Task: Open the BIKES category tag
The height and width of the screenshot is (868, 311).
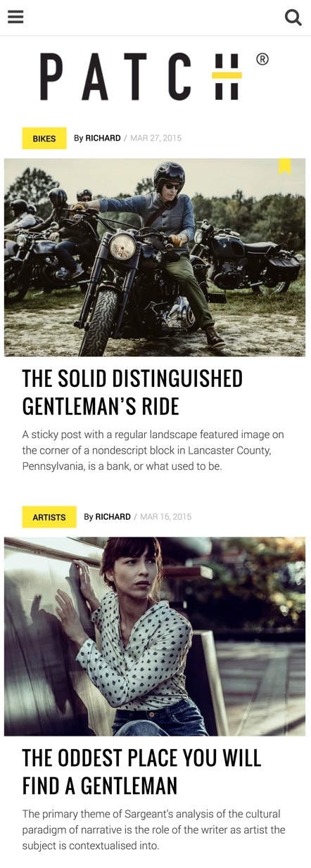Action: [44, 139]
